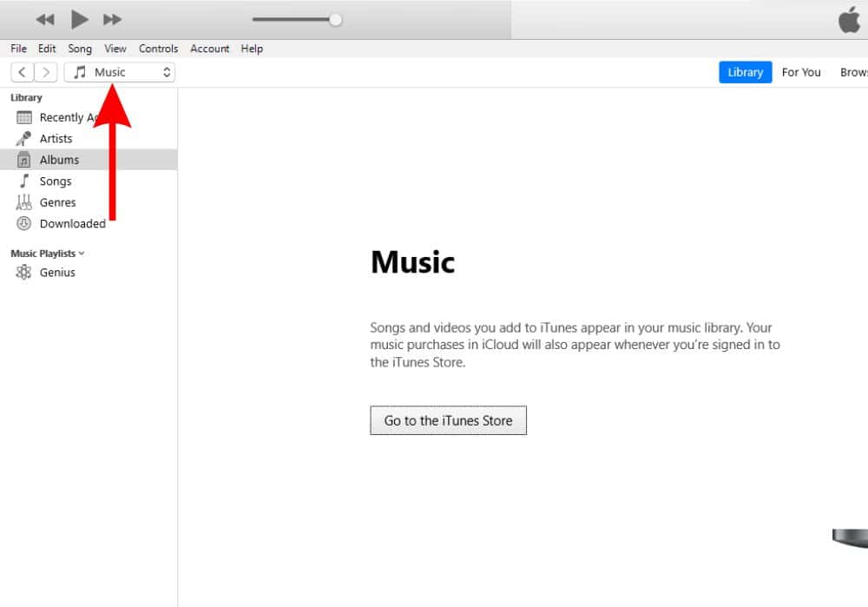Select the Albums icon in sidebar
Image resolution: width=868 pixels, height=607 pixels.
[x=24, y=160]
